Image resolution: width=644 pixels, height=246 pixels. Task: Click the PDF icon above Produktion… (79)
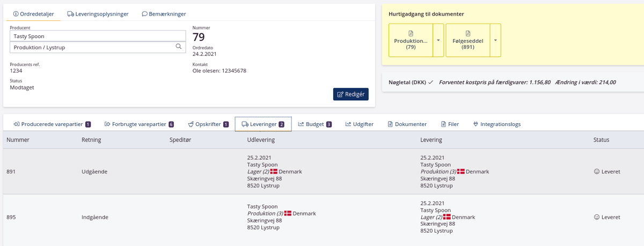(x=411, y=33)
